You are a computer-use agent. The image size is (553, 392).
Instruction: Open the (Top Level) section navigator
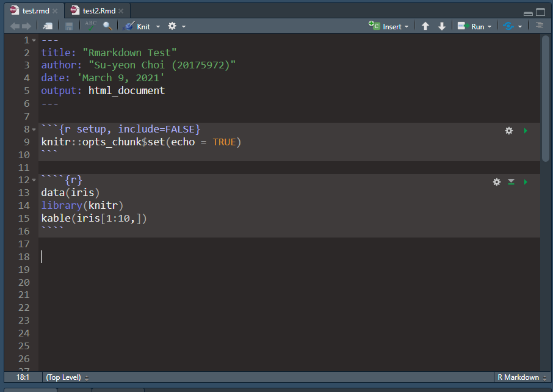[x=67, y=377]
